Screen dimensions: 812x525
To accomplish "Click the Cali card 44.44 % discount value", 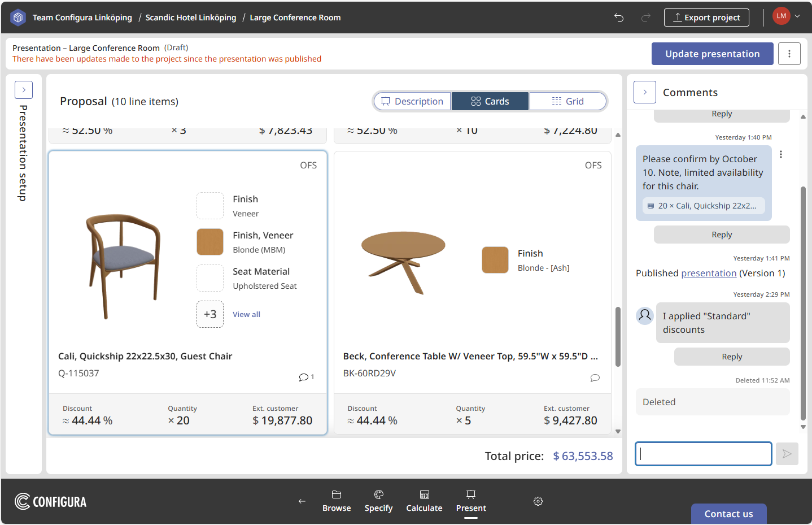I will point(88,420).
